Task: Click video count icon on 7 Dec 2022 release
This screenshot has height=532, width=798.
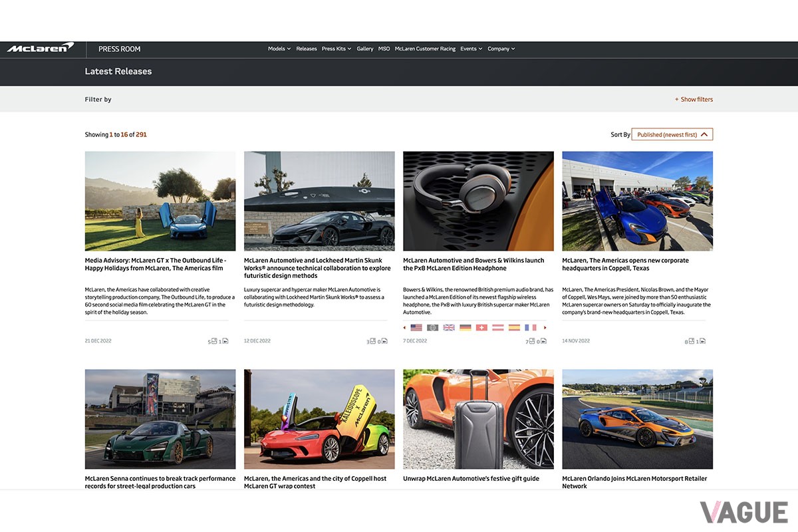Action: click(x=543, y=341)
